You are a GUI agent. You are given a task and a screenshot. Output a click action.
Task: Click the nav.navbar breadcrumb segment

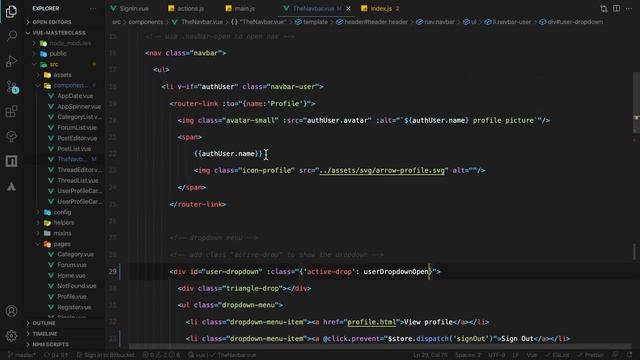click(436, 22)
